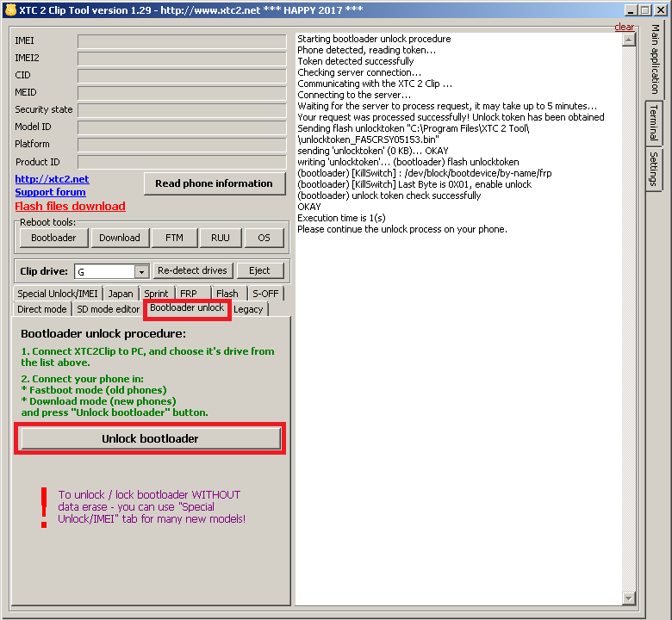This screenshot has height=620, width=672.
Task: Open the Clip drive dropdown arrow
Action: click(x=141, y=271)
